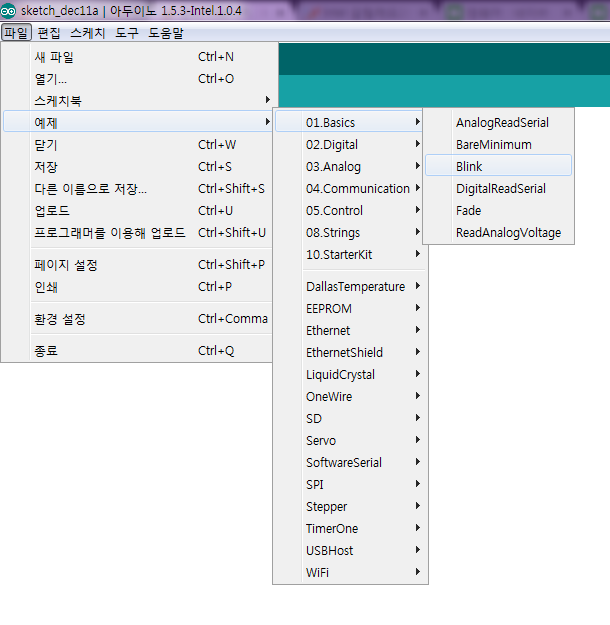Viewport: 610px width, 625px height.
Task: Expand the 10.StarterKit submenu
Action: click(339, 255)
